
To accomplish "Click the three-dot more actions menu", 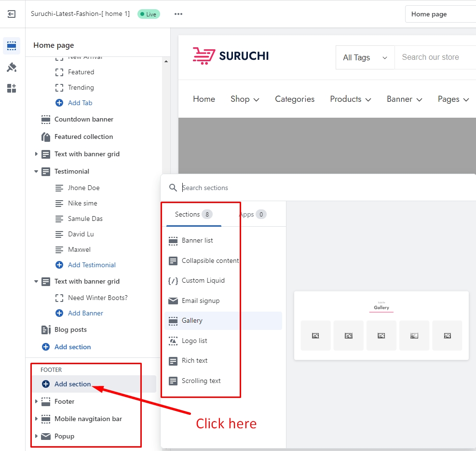I will [x=178, y=14].
